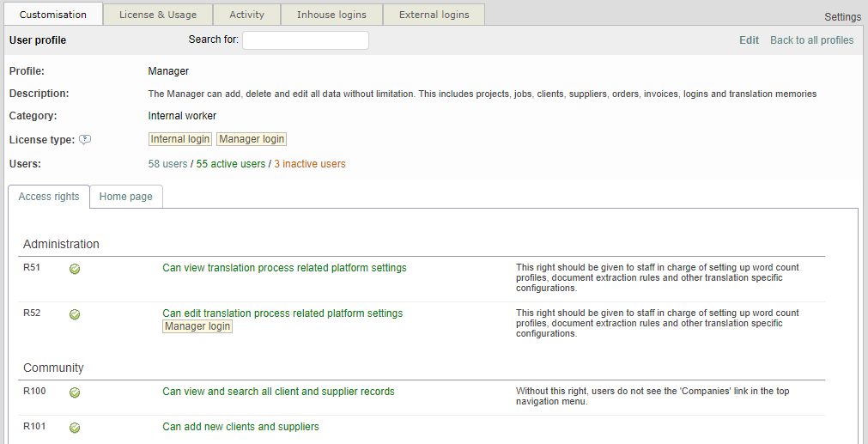This screenshot has width=868, height=444.
Task: Click the License type help bubble icon
Action: click(85, 140)
